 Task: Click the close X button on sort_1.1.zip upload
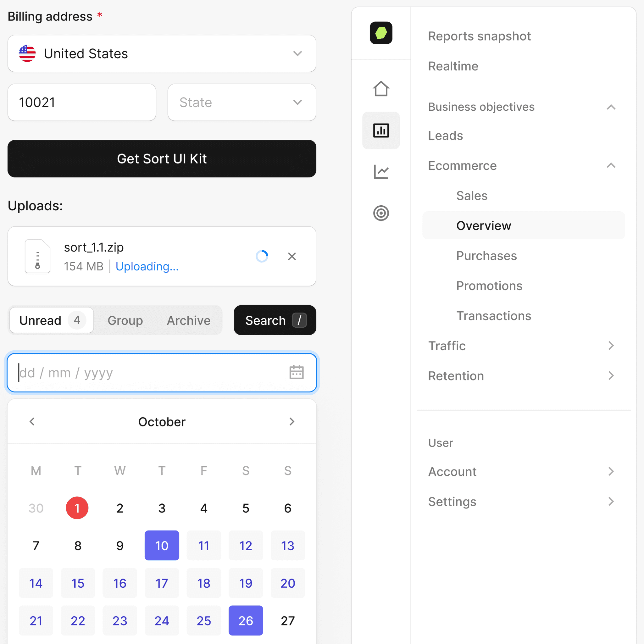coord(292,257)
